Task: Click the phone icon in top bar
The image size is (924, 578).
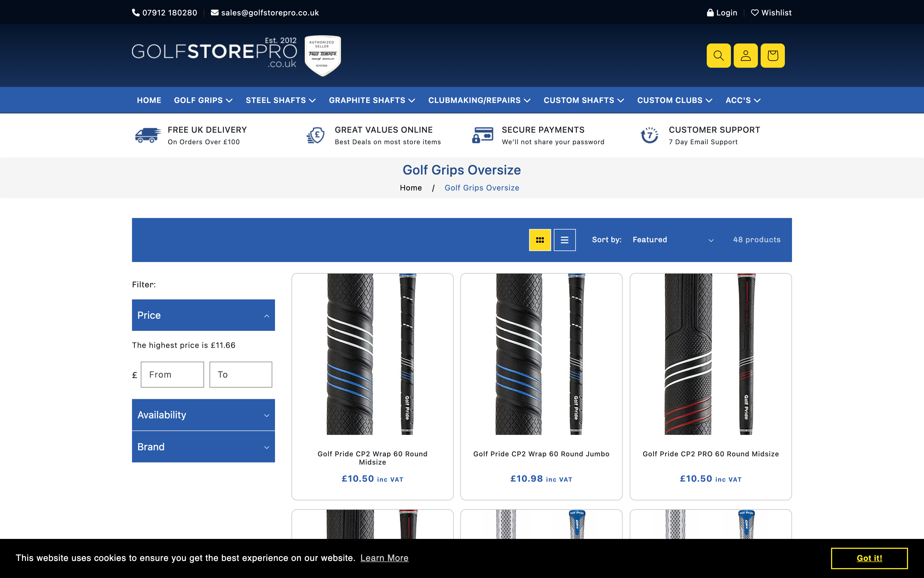Action: tap(136, 13)
